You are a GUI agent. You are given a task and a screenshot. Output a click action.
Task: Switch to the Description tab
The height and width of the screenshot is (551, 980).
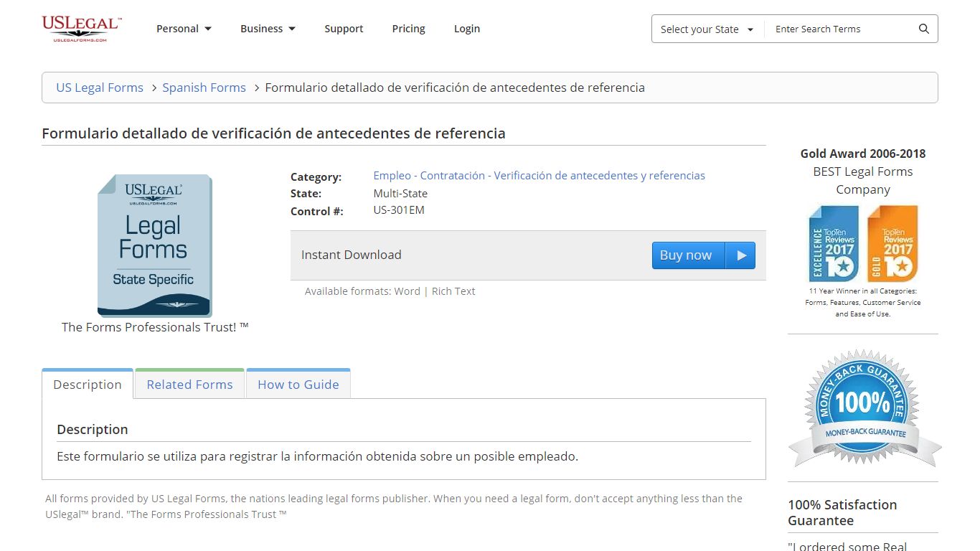pos(88,384)
